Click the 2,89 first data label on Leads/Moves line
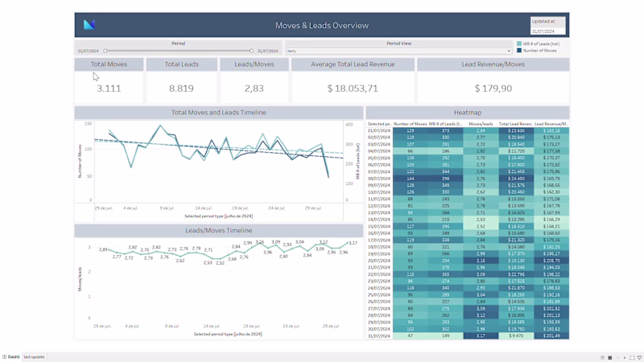The image size is (644, 362). [x=103, y=249]
